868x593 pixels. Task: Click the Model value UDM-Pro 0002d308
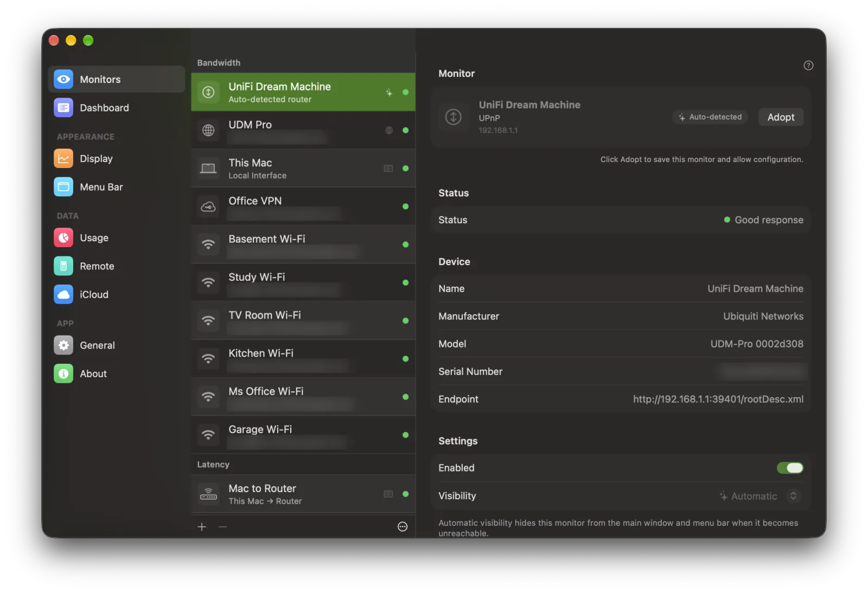[757, 344]
